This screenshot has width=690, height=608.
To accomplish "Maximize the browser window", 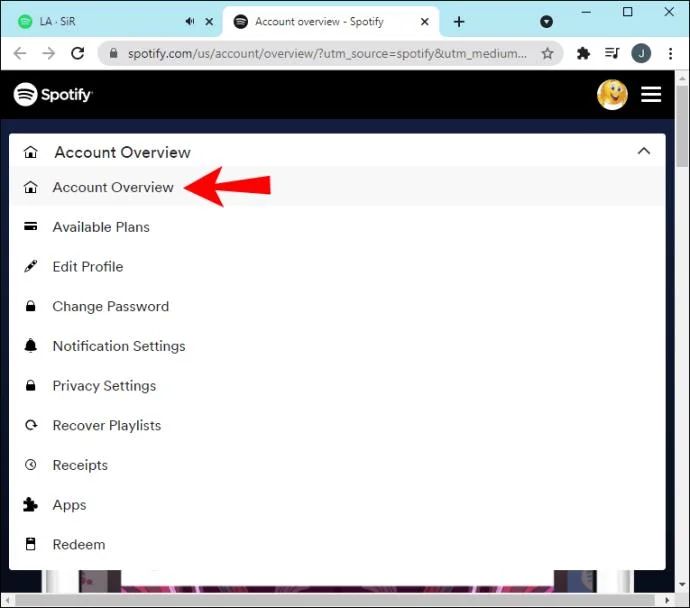I will pyautogui.click(x=628, y=12).
